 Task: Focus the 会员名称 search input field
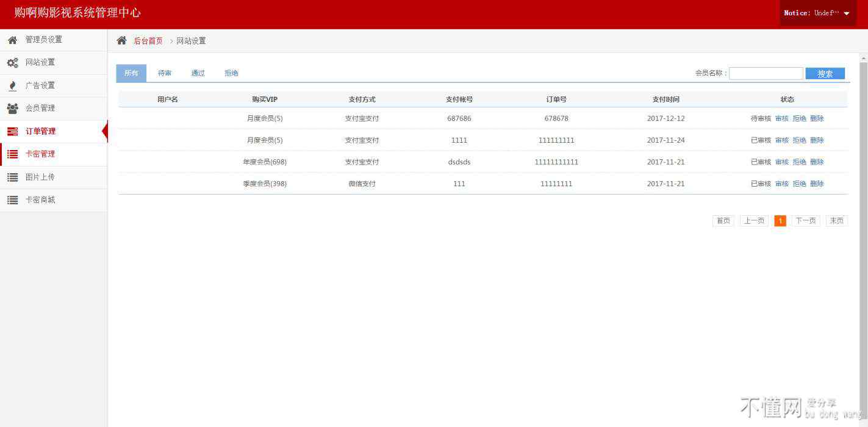click(x=766, y=73)
